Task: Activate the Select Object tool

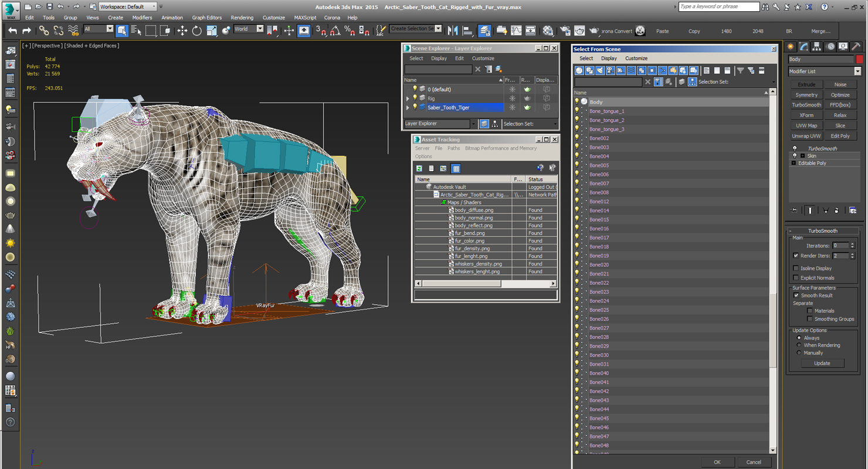Action: [122, 30]
